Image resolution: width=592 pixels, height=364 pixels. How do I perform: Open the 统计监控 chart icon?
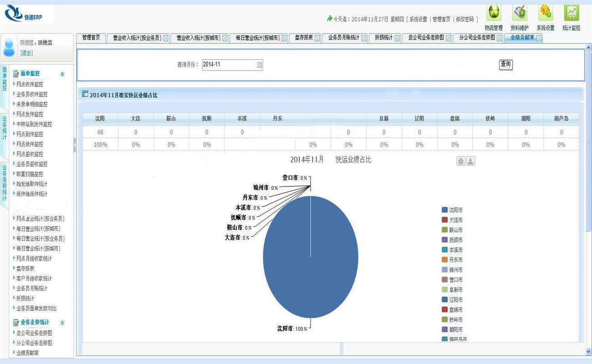pyautogui.click(x=572, y=13)
